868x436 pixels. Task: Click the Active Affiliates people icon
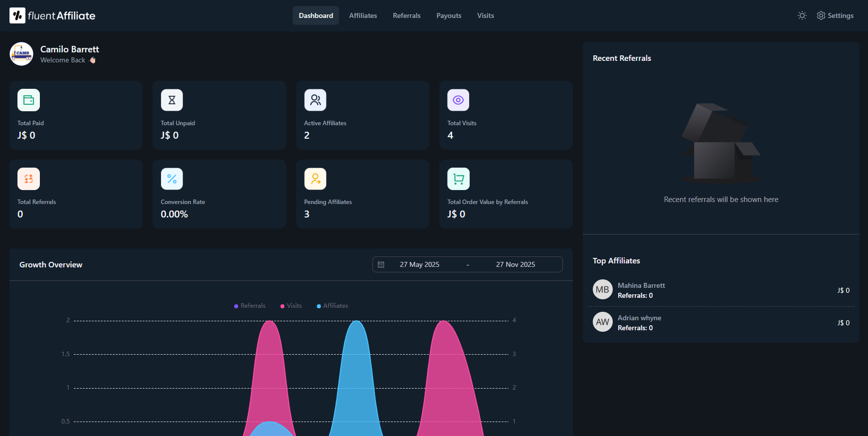click(315, 100)
